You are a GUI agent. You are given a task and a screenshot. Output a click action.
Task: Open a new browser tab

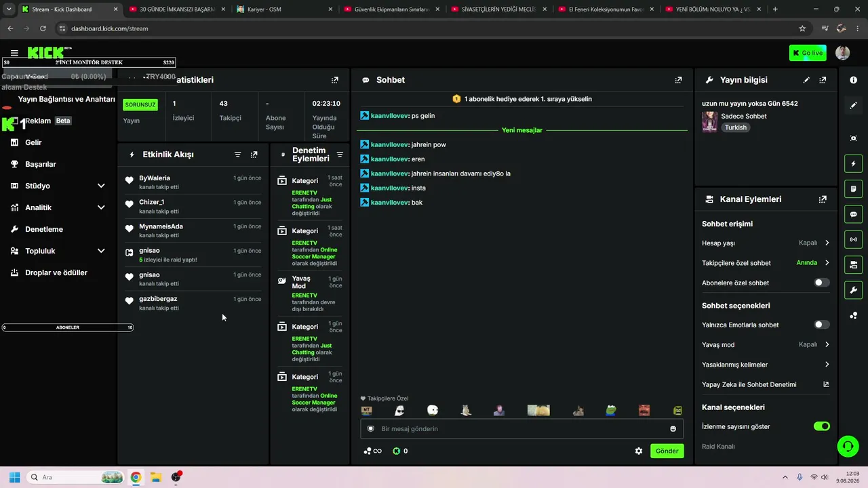[775, 9]
